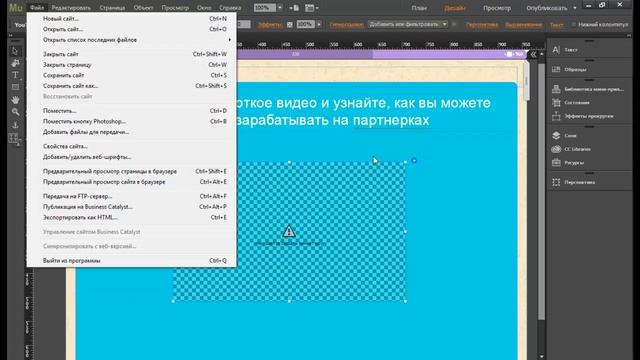Choose 'Открыть сайт...' menu entry

pyautogui.click(x=131, y=29)
